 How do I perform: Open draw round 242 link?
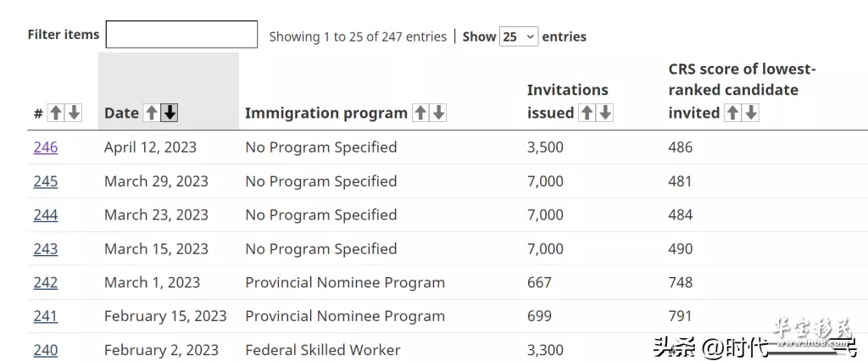click(x=46, y=283)
